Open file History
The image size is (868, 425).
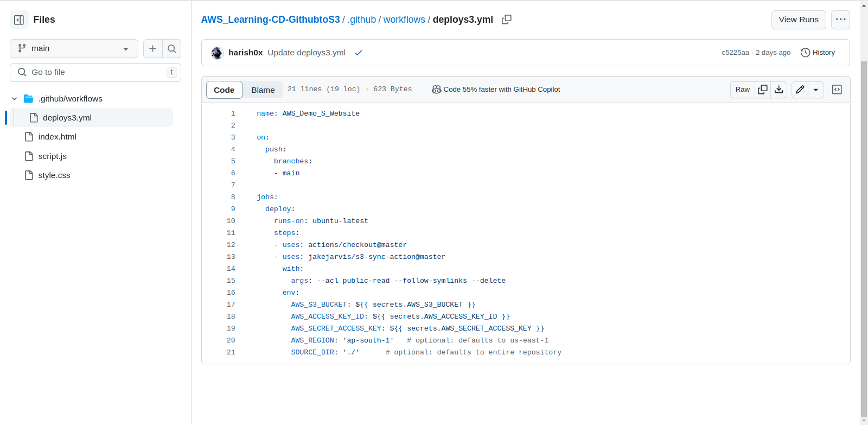(x=818, y=53)
